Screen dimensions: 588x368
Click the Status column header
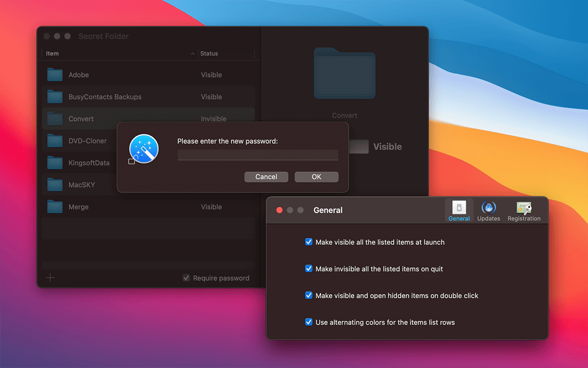(x=226, y=53)
